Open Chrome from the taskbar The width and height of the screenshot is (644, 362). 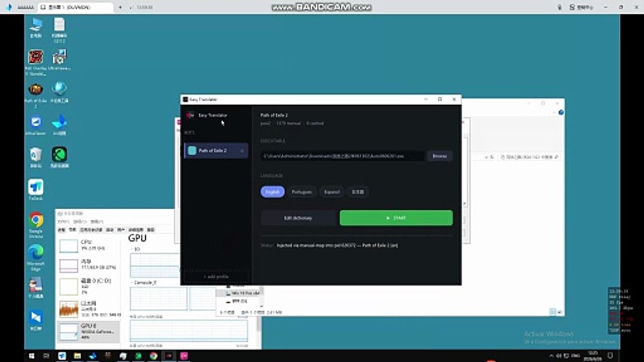[x=153, y=356]
